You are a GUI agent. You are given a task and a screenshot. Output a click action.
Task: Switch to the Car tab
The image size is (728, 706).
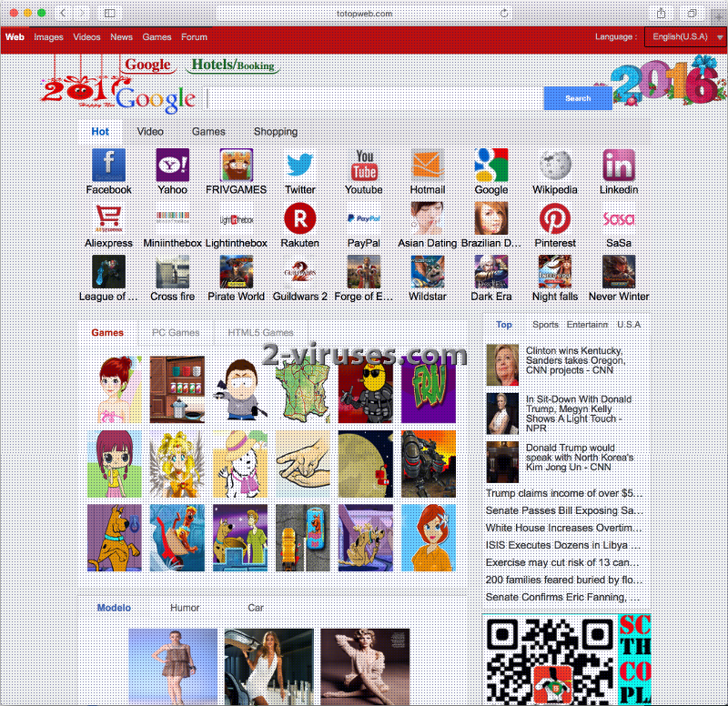pyautogui.click(x=256, y=608)
